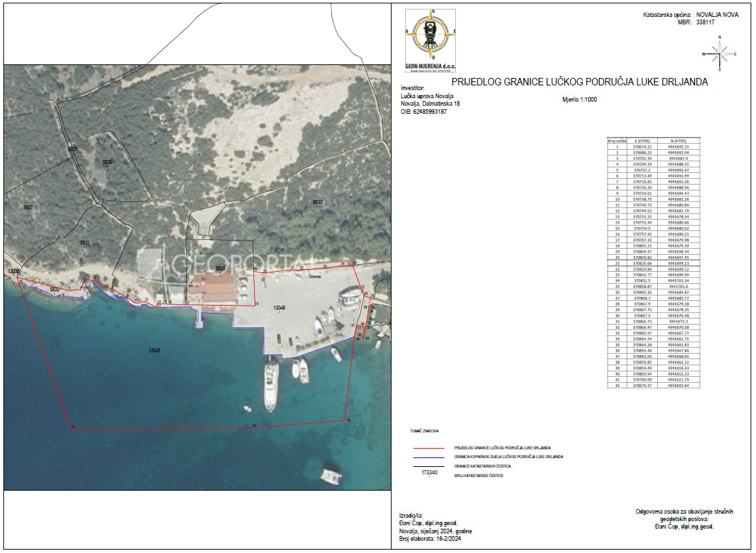Click the Broj elaborata 16-2/2024 text
This screenshot has height=553, width=756.
tap(430, 539)
